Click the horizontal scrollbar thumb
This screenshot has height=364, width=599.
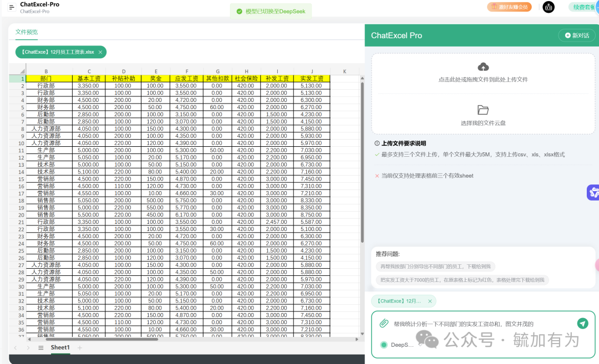[x=101, y=339]
